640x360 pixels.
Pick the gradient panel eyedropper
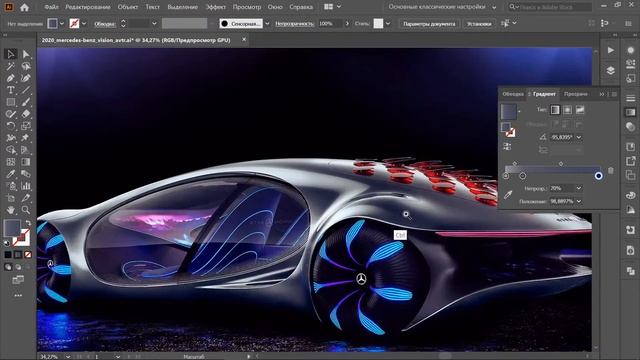508,195
